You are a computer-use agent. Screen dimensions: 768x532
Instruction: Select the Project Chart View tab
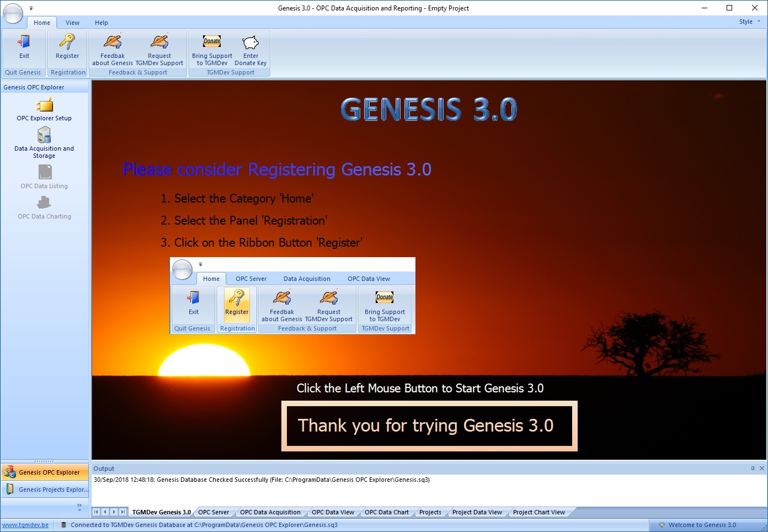click(539, 512)
